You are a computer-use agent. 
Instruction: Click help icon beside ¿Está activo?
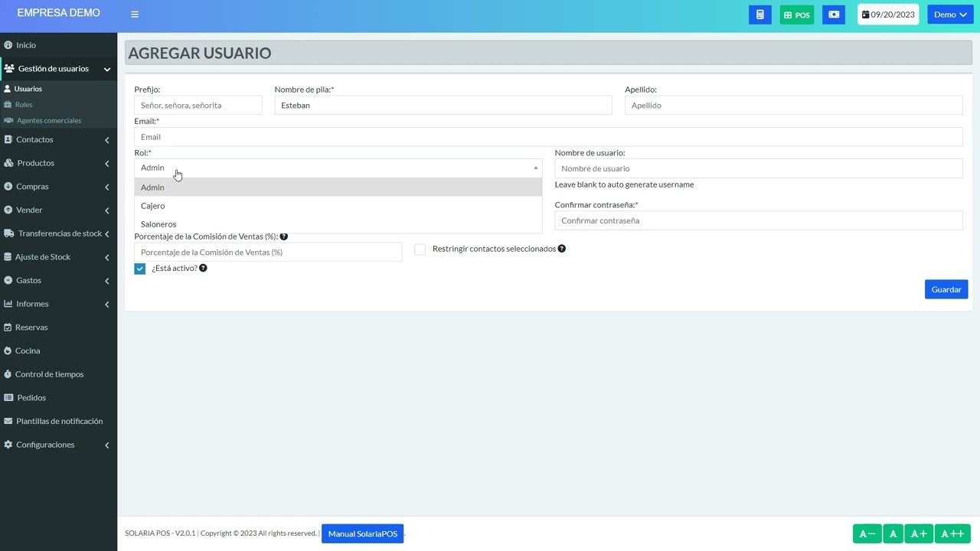[203, 268]
